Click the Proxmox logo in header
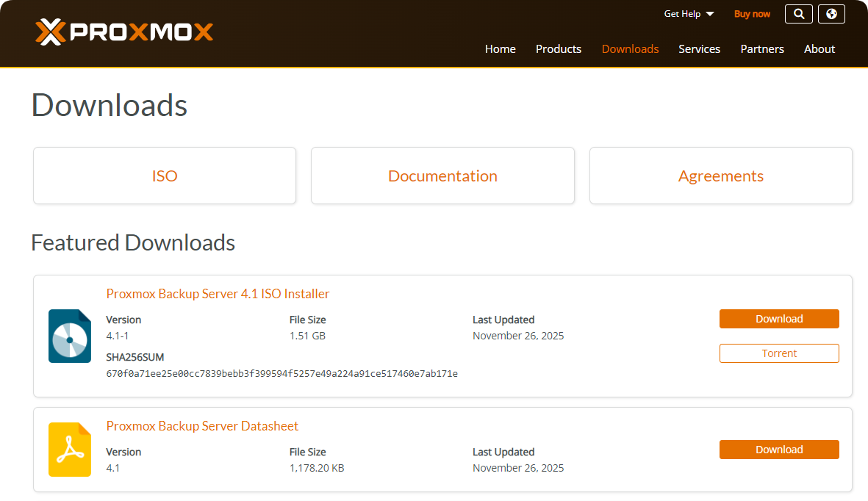Screen dimensions: 868x501 [124, 32]
